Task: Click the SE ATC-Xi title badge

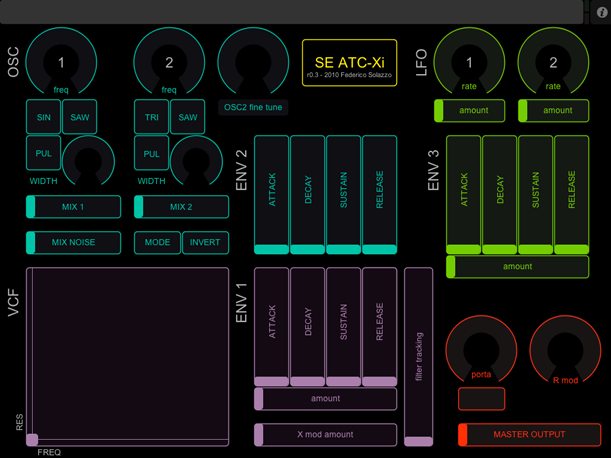Action: point(350,63)
